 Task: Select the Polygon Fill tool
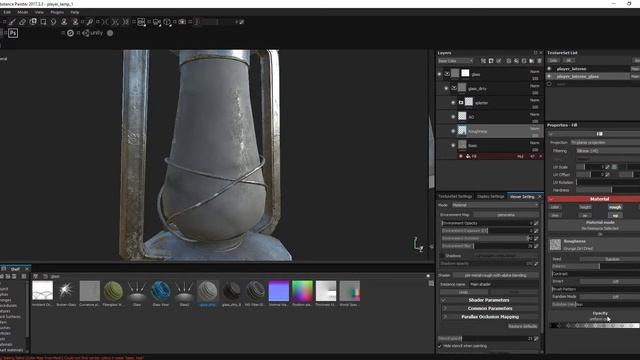pyautogui.click(x=43, y=22)
